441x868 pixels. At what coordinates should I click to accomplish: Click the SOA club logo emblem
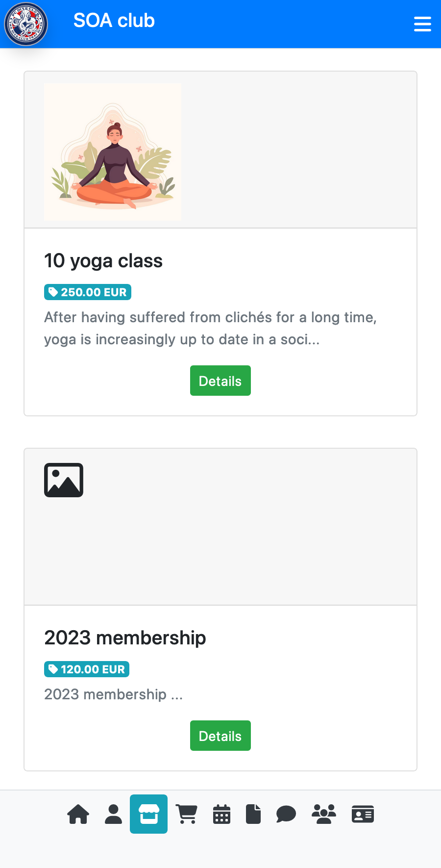pyautogui.click(x=26, y=24)
